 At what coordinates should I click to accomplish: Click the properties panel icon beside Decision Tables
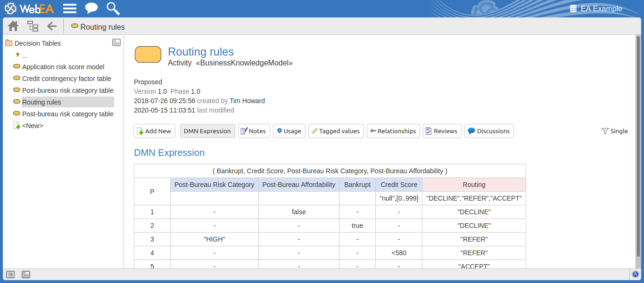click(x=116, y=43)
